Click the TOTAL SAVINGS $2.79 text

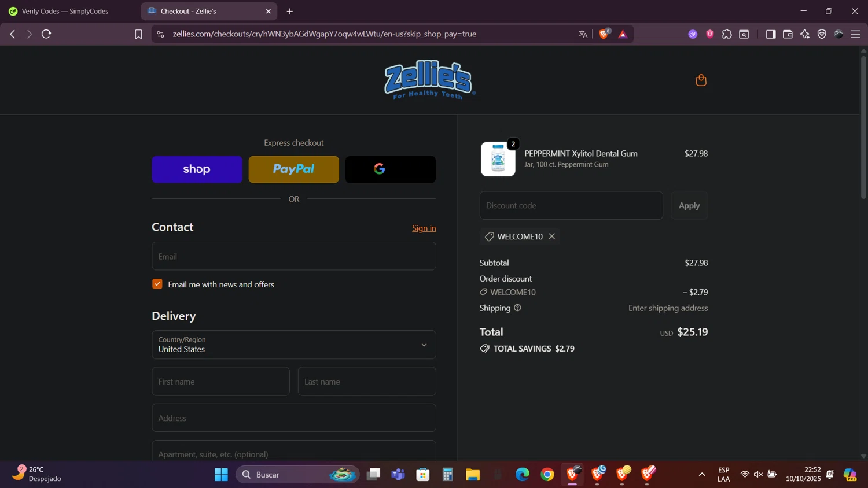534,349
